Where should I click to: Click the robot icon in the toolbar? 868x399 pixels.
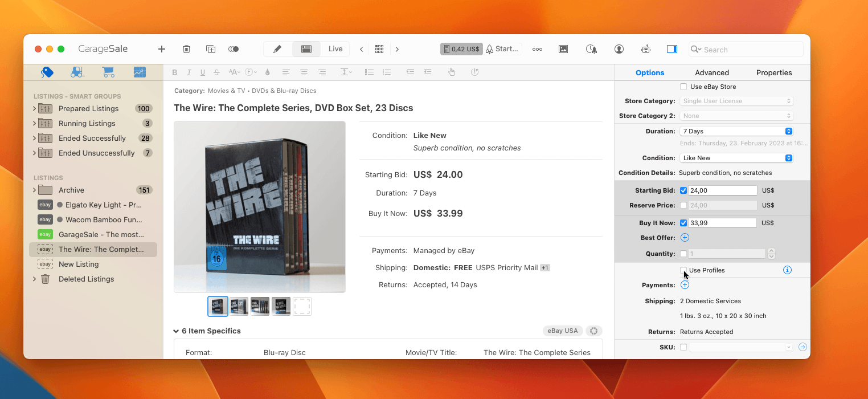click(x=646, y=49)
